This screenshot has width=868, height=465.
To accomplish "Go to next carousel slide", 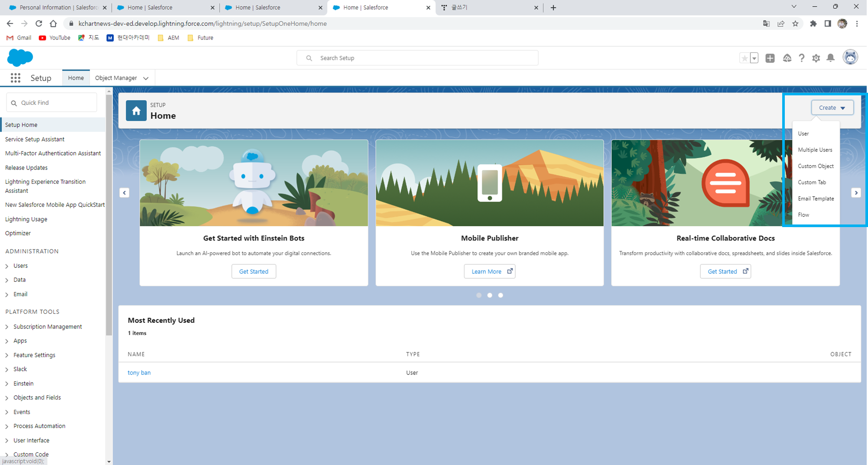I will pyautogui.click(x=856, y=193).
